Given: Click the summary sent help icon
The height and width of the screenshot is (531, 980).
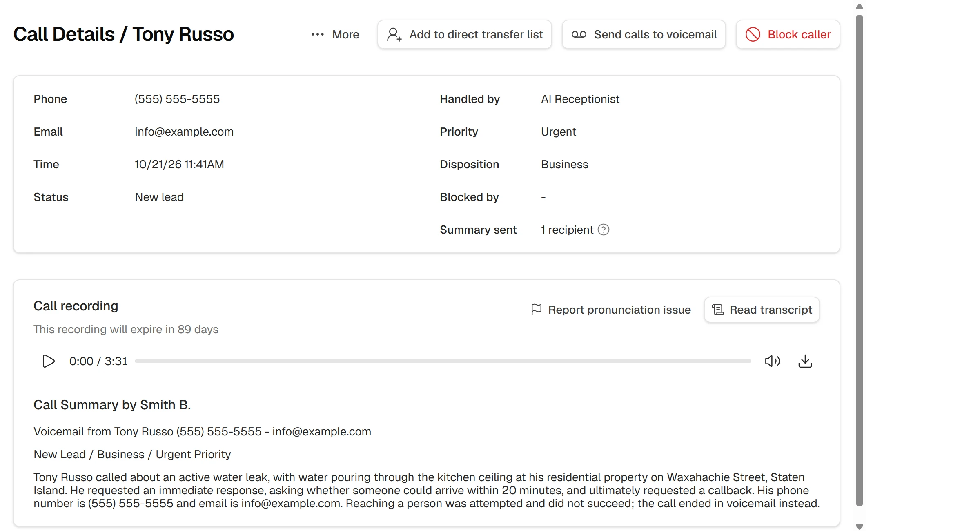Looking at the screenshot, I should pyautogui.click(x=603, y=230).
